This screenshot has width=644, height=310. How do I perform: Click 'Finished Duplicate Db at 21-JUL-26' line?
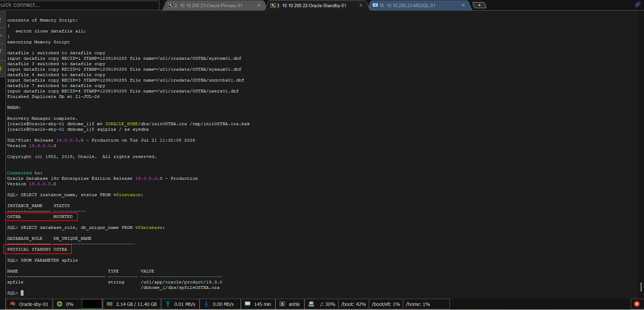(53, 97)
